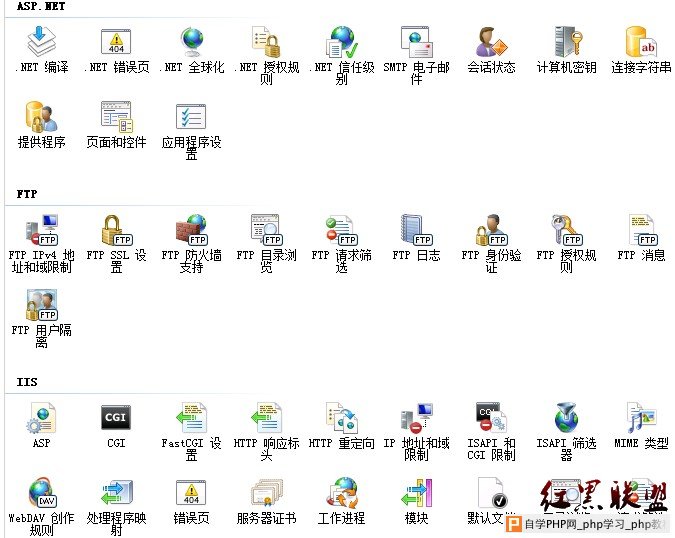Open .NET 授权规则 lock icon
Image resolution: width=675 pixels, height=538 pixels.
pos(266,41)
